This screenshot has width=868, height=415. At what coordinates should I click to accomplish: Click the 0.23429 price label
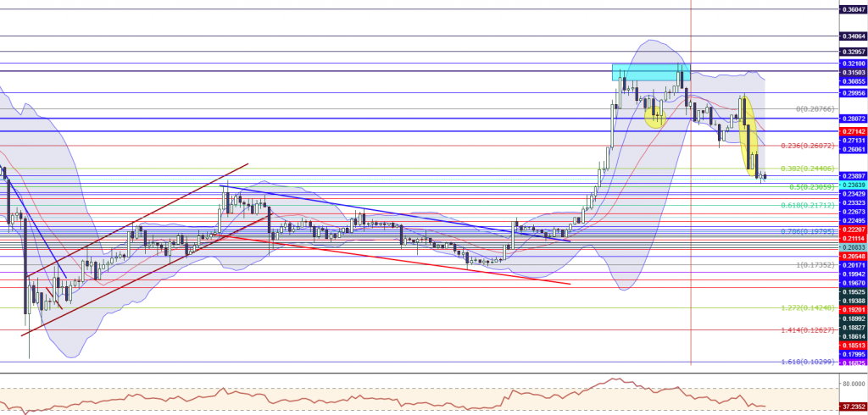click(x=854, y=193)
